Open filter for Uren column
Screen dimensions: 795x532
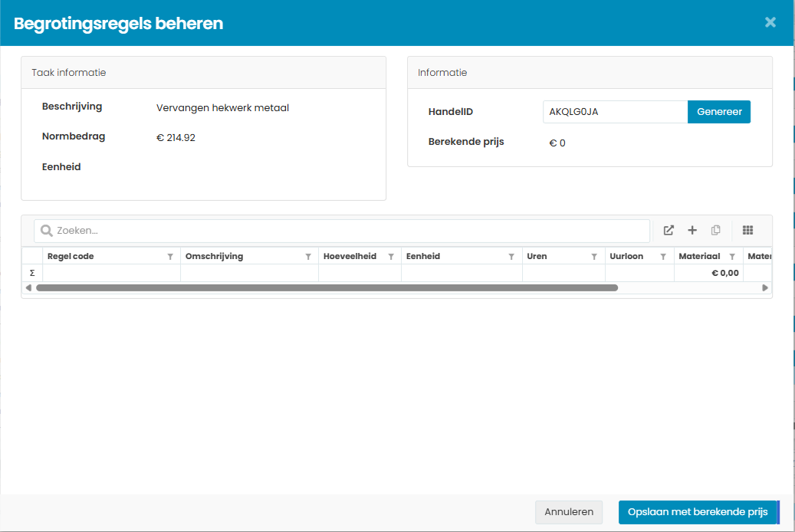point(594,257)
